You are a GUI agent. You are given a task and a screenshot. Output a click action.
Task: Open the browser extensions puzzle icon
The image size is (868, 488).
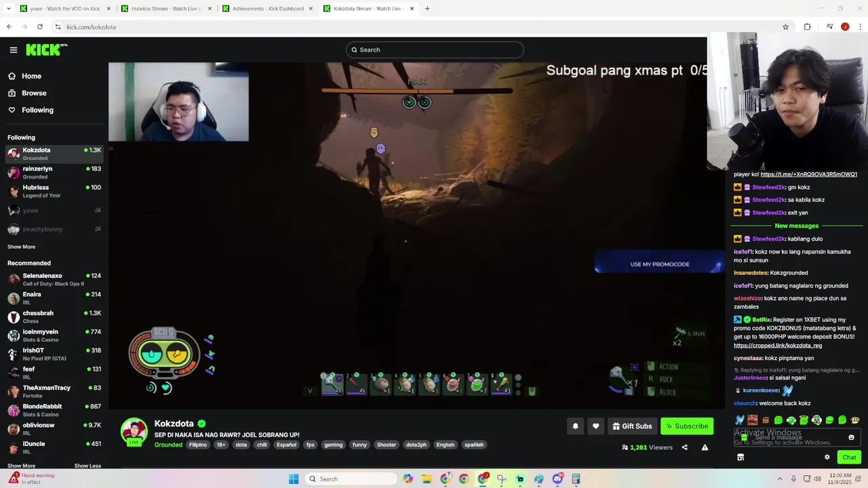click(807, 27)
